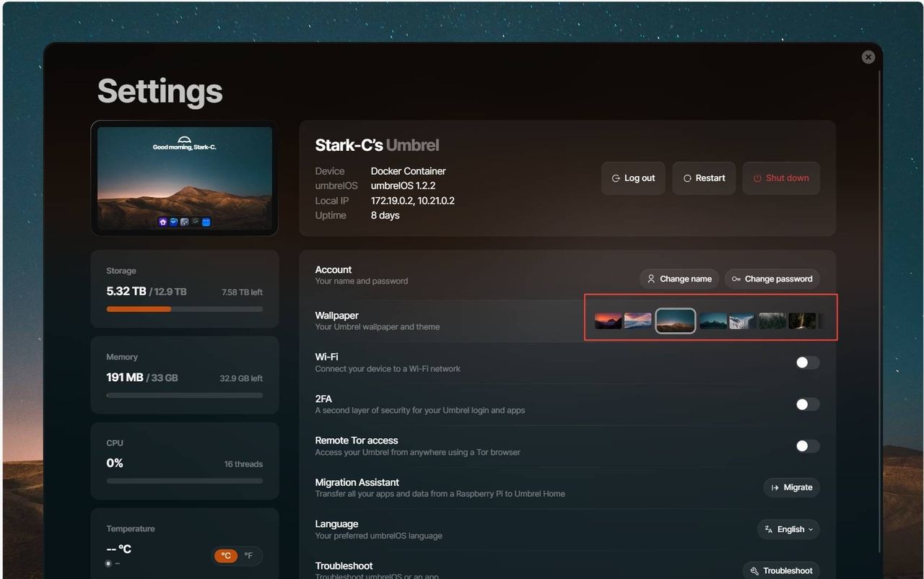Select the dark canyon waterfall wallpaper
Image resolution: width=924 pixels, height=579 pixels.
point(802,321)
